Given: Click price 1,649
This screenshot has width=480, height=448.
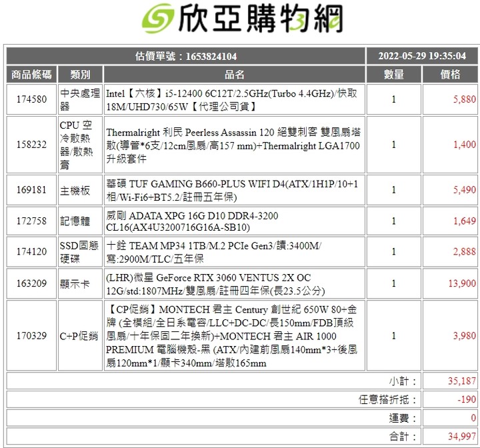Looking at the screenshot, I should click(x=465, y=221).
